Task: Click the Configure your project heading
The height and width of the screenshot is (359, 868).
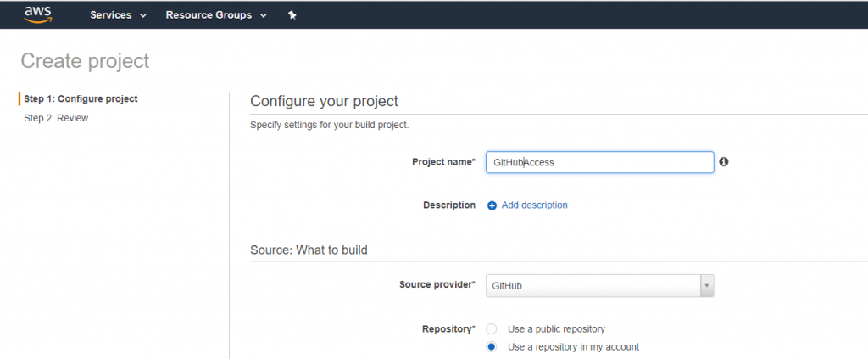Action: (x=325, y=101)
